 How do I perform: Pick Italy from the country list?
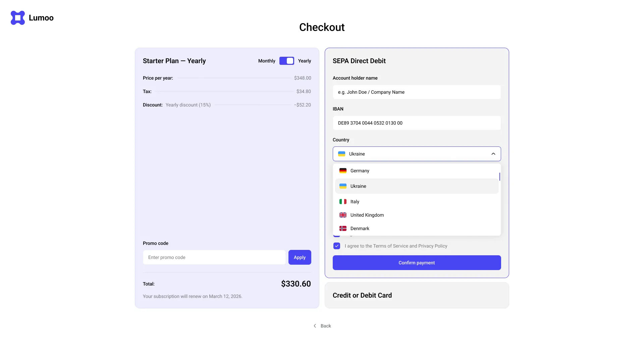[417, 202]
